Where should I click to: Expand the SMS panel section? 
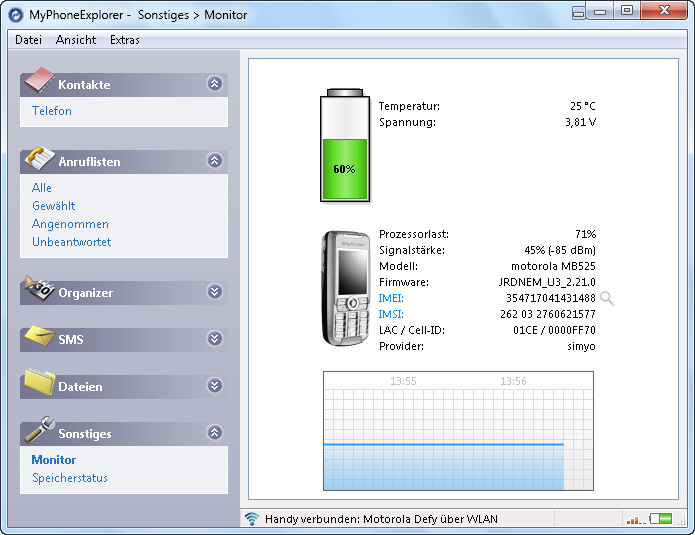pos(214,339)
